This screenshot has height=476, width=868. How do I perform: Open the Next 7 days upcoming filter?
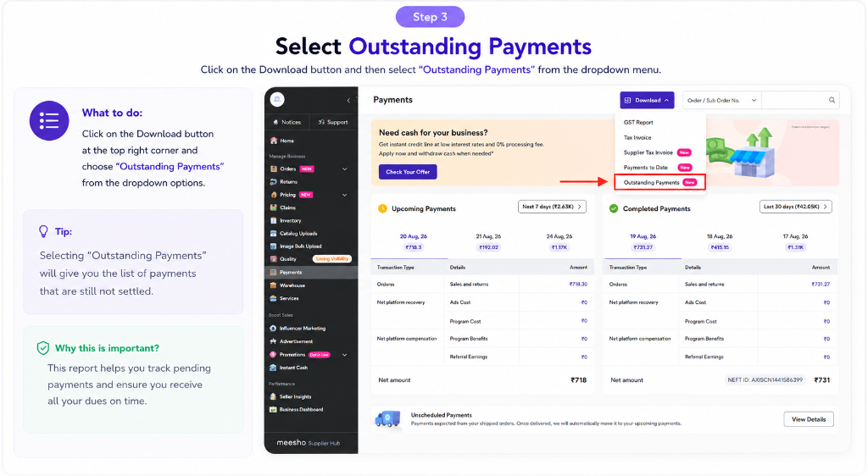click(552, 206)
